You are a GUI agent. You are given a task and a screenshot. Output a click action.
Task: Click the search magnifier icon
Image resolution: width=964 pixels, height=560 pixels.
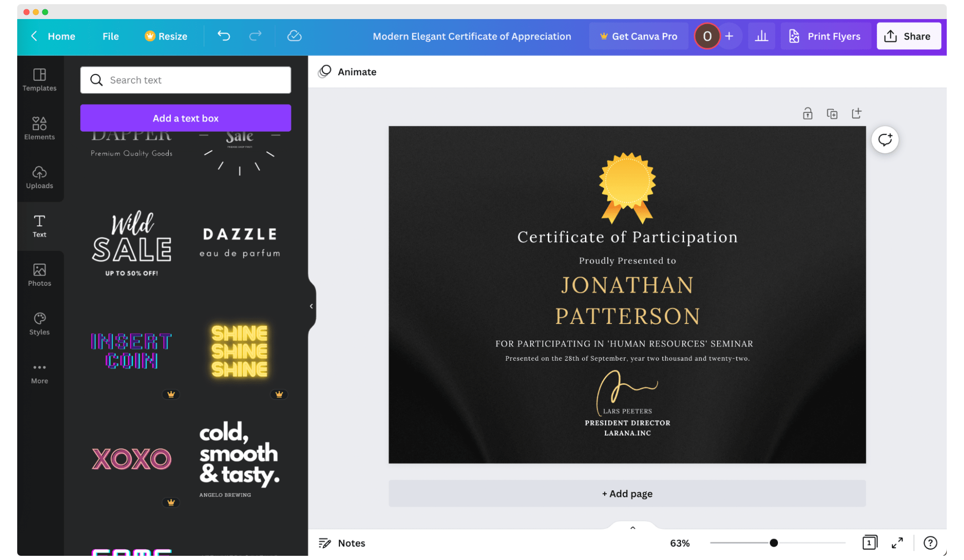click(96, 80)
